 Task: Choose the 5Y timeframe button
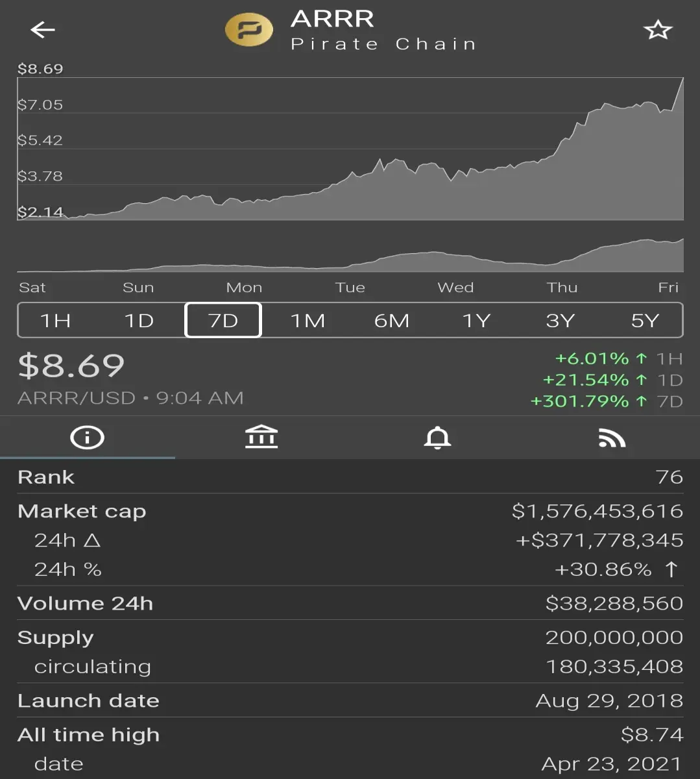coord(645,320)
